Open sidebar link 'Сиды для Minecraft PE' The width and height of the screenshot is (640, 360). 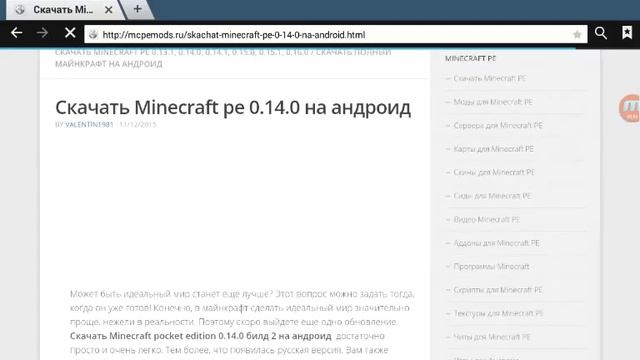(492, 196)
